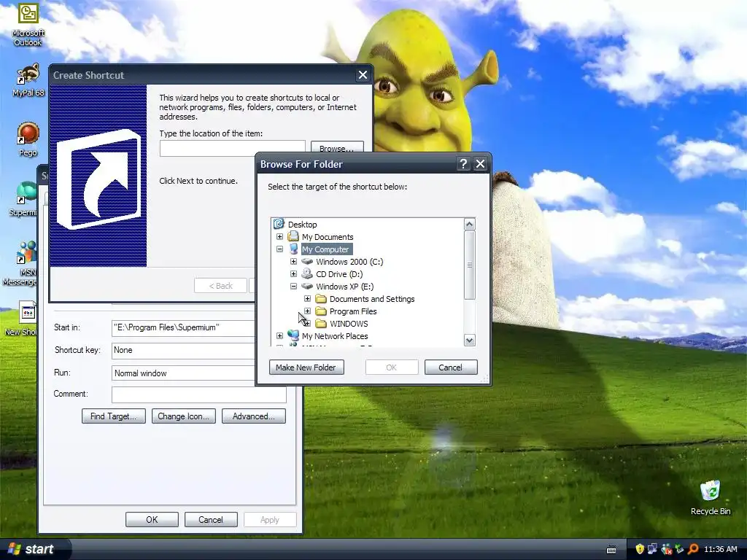Screen dimensions: 747x560
Task: Click the orange magnifier tray icon
Action: coord(693,549)
